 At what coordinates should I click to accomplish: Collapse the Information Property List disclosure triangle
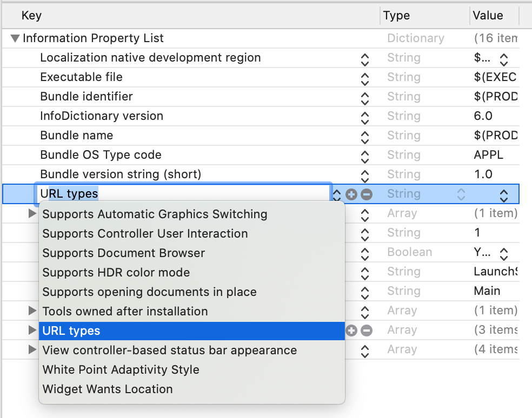pyautogui.click(x=15, y=39)
